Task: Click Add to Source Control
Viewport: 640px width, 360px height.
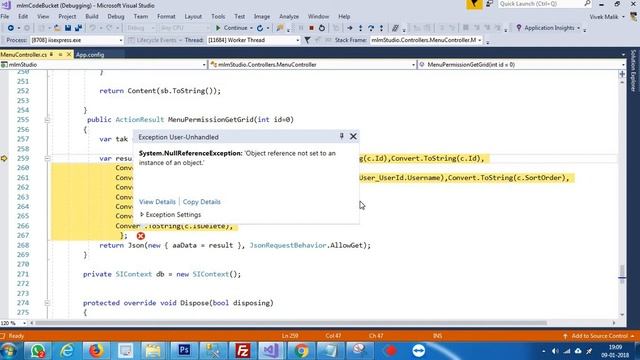Action: (x=599, y=336)
